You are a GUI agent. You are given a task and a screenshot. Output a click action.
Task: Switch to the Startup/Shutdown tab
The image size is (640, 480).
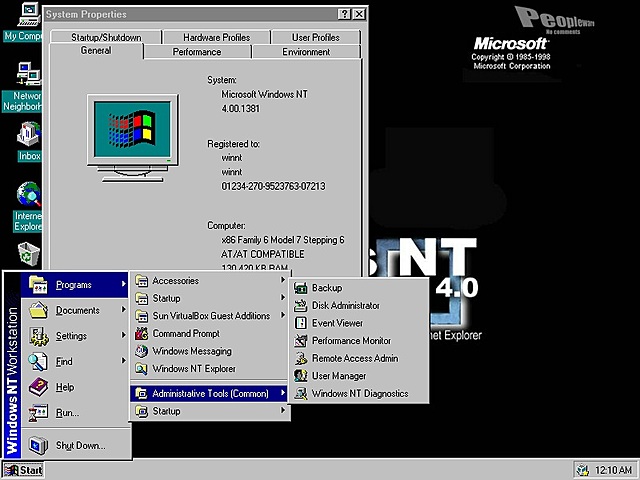[x=106, y=38]
